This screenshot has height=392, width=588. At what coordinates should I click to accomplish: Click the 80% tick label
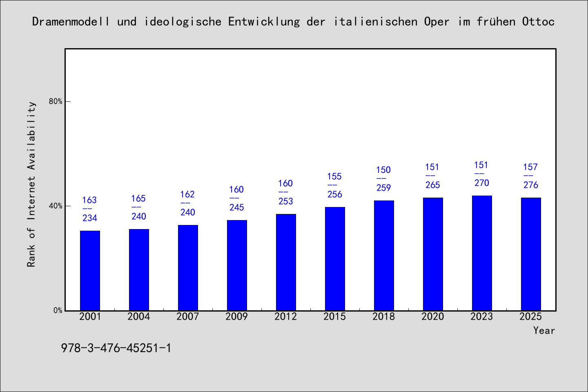(56, 101)
